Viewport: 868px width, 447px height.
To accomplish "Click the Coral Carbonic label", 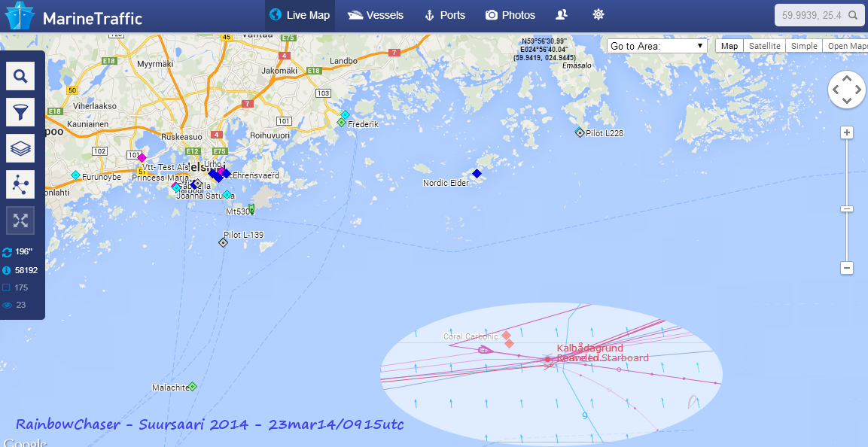I will 471,336.
